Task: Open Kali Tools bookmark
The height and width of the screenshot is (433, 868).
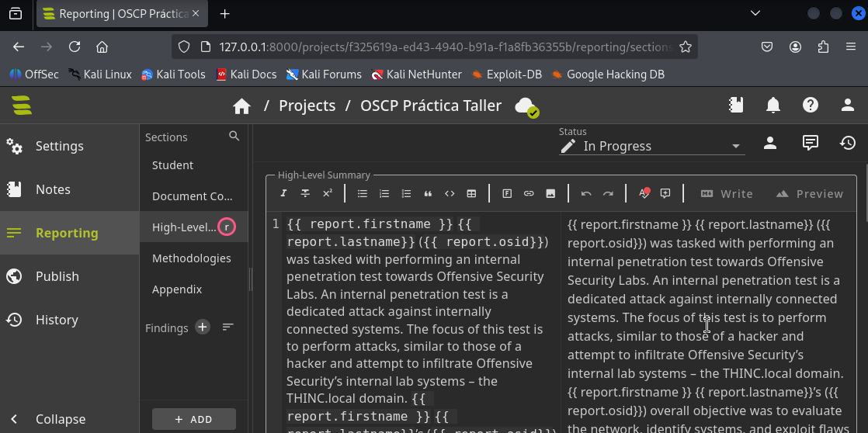Action: (173, 74)
